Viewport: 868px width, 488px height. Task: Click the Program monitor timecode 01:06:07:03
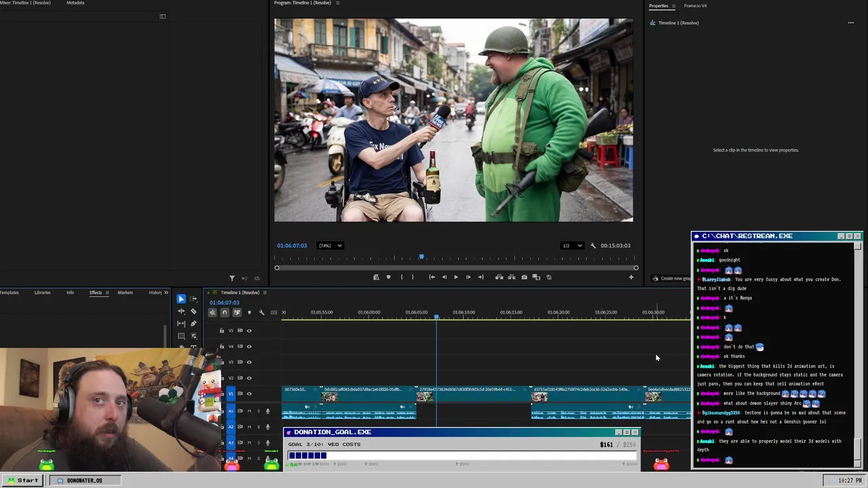(292, 245)
